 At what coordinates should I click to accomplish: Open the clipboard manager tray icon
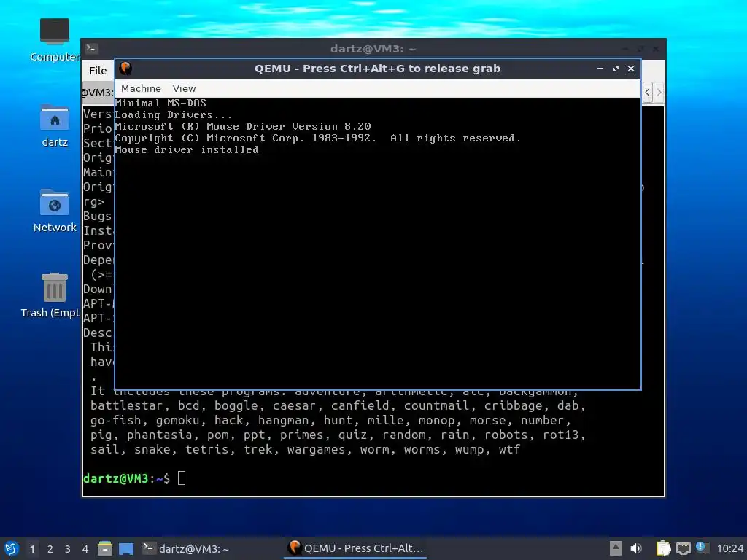663,548
